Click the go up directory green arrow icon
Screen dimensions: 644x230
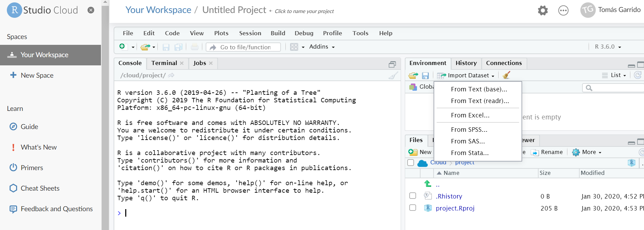pos(428,184)
